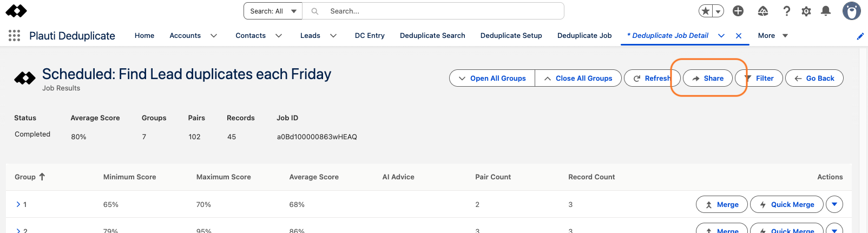This screenshot has width=868, height=233.
Task: Refresh the job results
Action: tap(652, 78)
